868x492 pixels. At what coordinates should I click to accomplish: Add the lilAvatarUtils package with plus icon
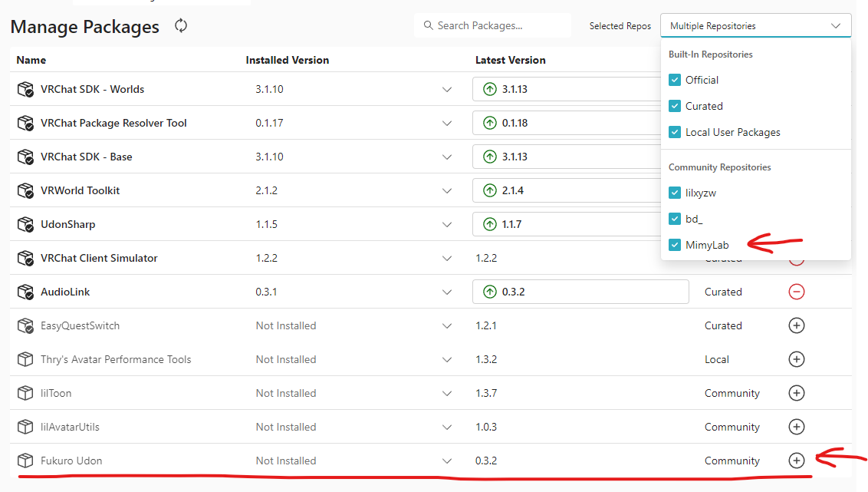pos(796,428)
